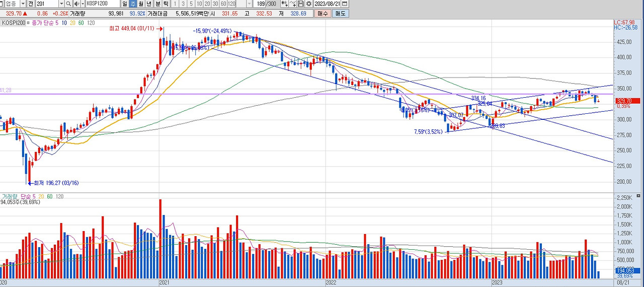Select the 3 interval button
Viewport: 644px width, 287px height.
pyautogui.click(x=183, y=4)
